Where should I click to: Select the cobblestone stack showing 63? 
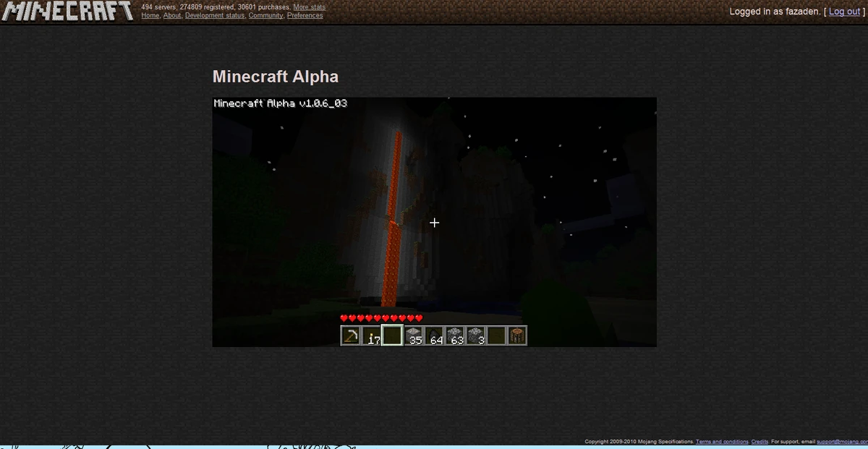(x=455, y=335)
